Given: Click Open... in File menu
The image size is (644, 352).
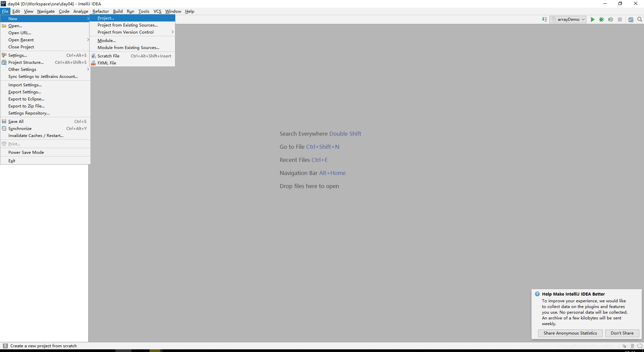Looking at the screenshot, I should (45, 26).
